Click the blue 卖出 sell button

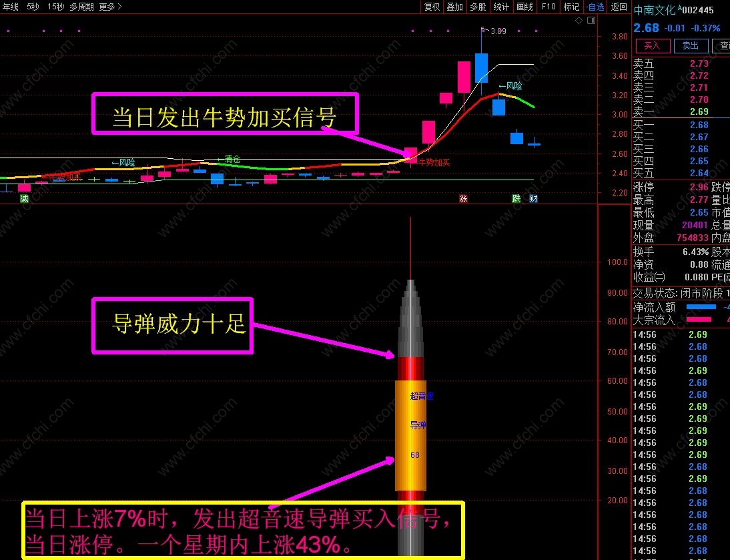(691, 45)
